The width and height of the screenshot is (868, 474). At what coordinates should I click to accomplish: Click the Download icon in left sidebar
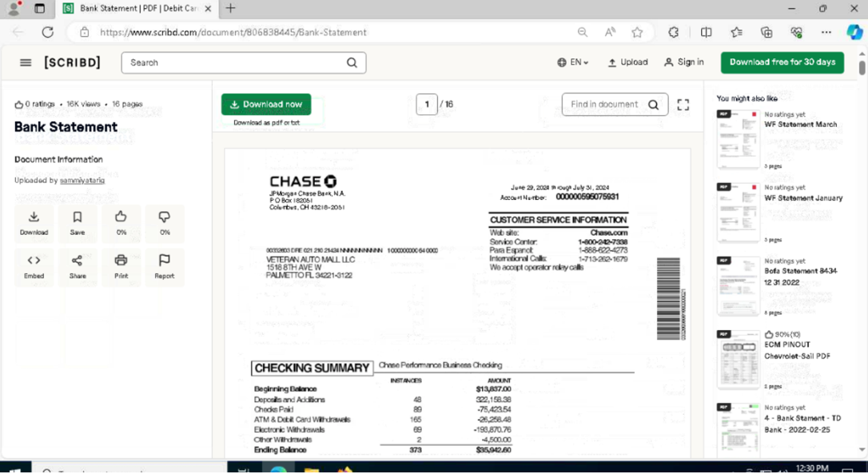pyautogui.click(x=34, y=222)
